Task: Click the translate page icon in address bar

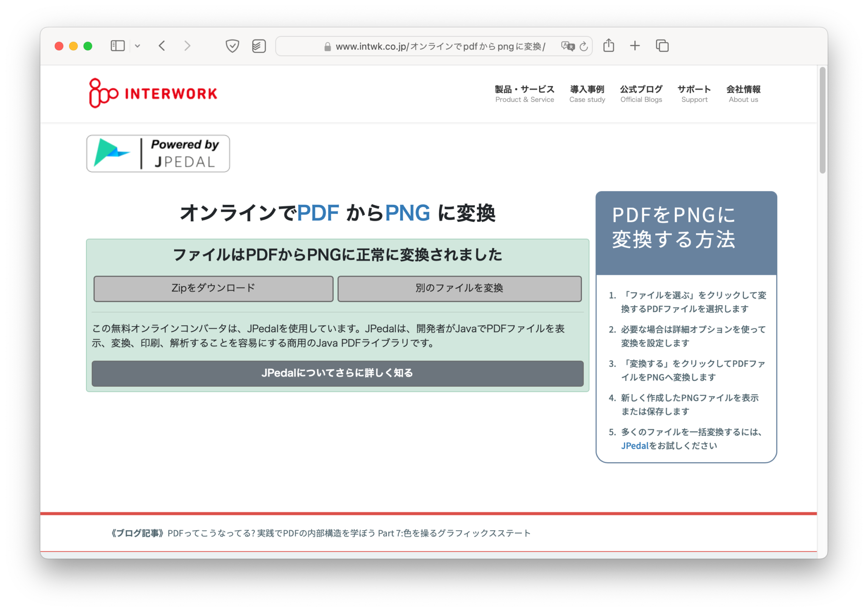Action: [x=568, y=46]
